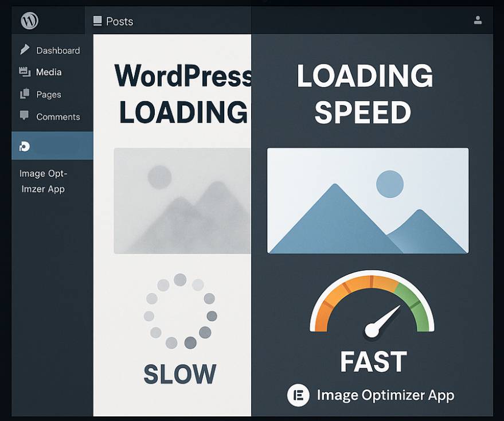Image resolution: width=504 pixels, height=421 pixels.
Task: Open Posts in the top bar
Action: pos(120,22)
